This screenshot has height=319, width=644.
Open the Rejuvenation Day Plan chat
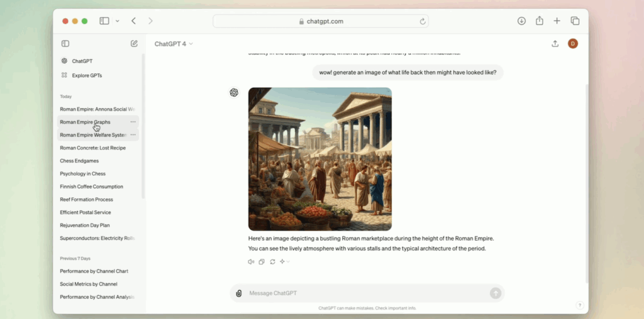[97, 225]
